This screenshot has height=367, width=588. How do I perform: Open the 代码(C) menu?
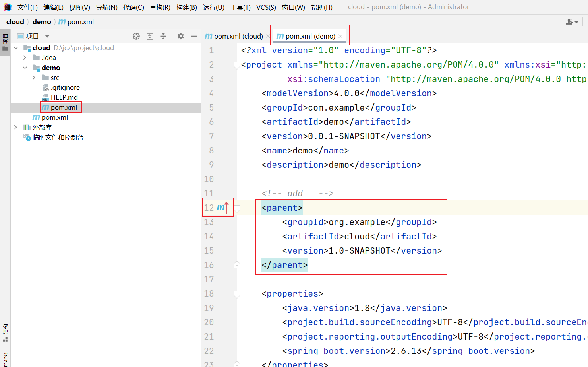[x=133, y=7]
